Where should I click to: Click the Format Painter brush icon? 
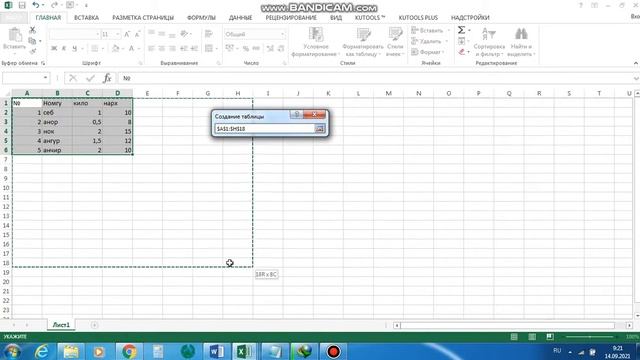pos(32,51)
